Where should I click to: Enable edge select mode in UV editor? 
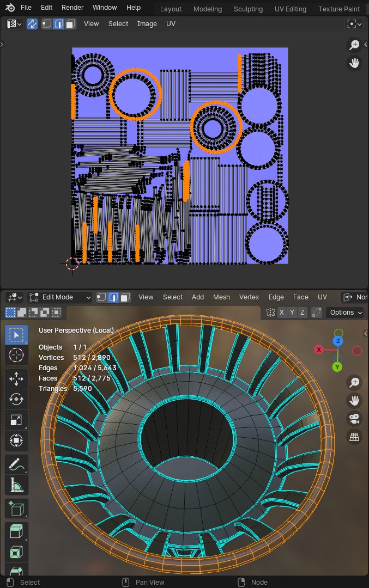[x=58, y=24]
